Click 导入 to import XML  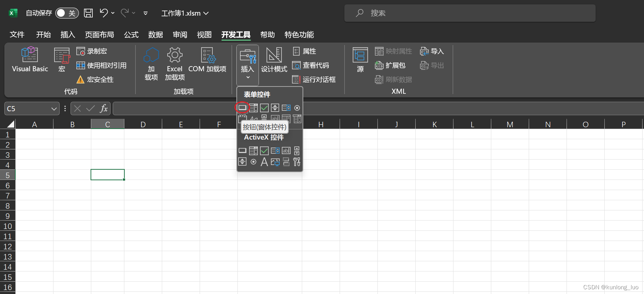tap(432, 51)
